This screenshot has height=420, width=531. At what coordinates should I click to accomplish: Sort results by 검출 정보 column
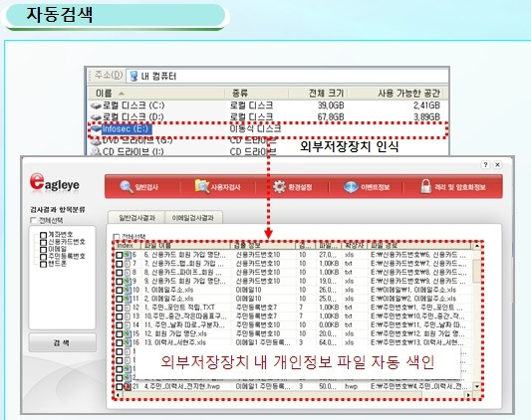263,246
